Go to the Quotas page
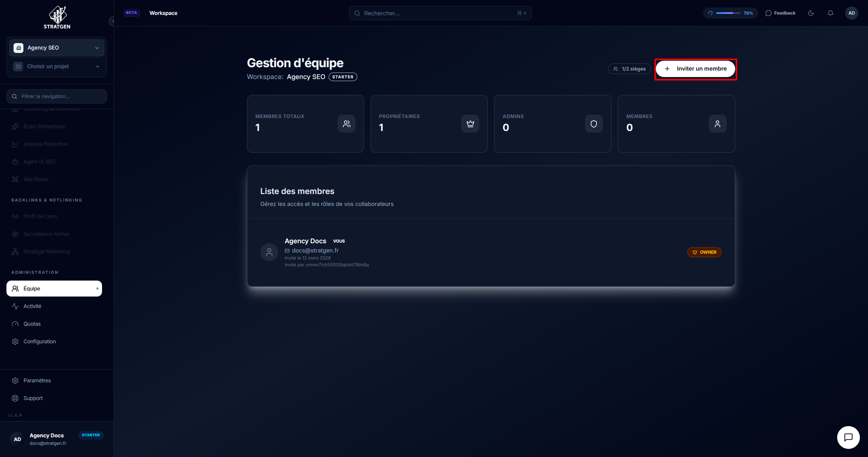Image resolution: width=868 pixels, height=457 pixels. [x=32, y=324]
